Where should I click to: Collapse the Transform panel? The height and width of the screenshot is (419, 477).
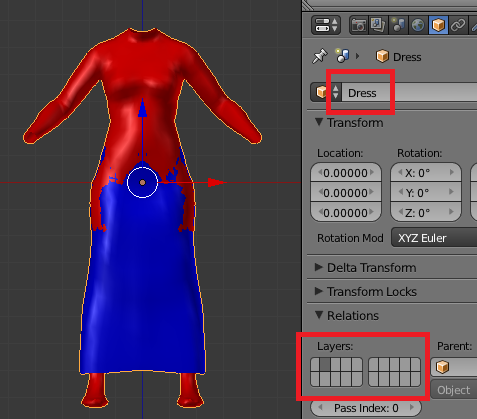coord(349,123)
